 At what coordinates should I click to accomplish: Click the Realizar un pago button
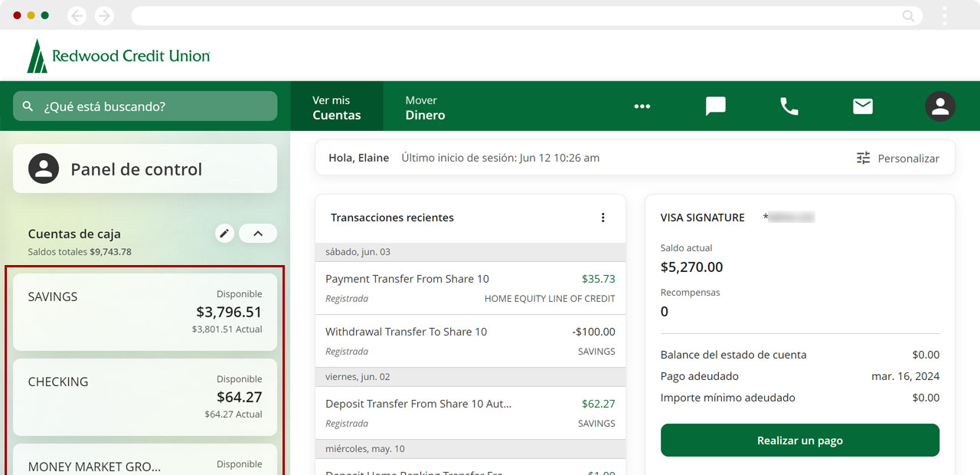(x=799, y=441)
